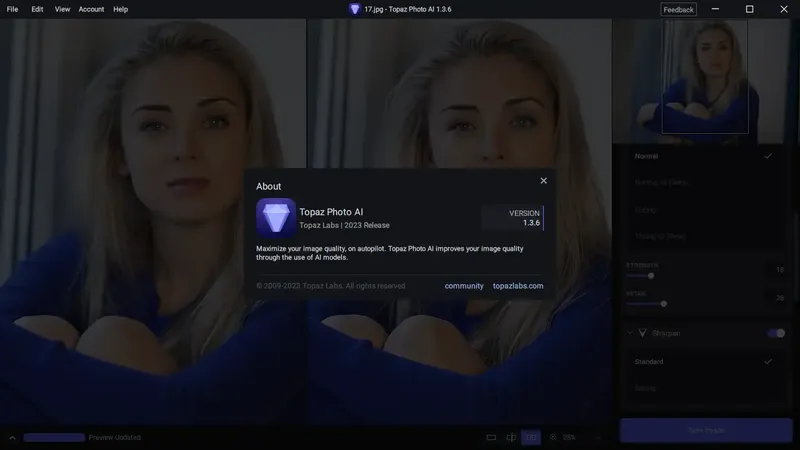Open the File menu
The image size is (800, 450).
(x=12, y=9)
